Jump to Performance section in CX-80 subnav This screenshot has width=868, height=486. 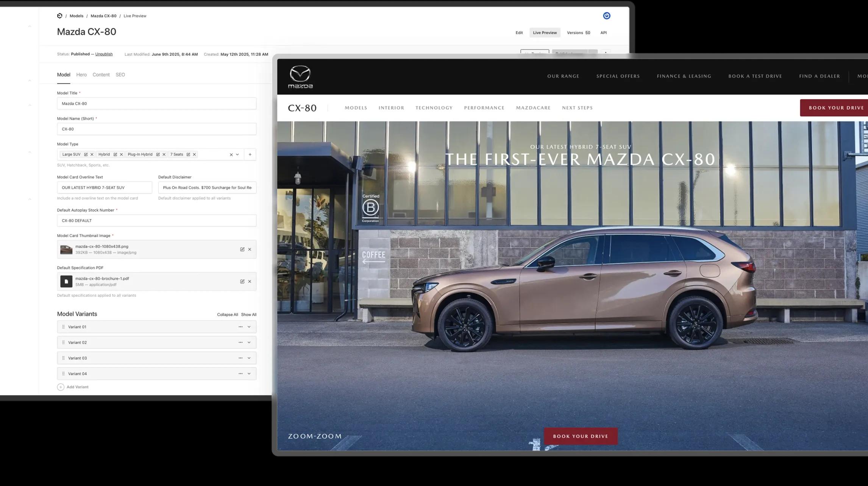point(484,108)
